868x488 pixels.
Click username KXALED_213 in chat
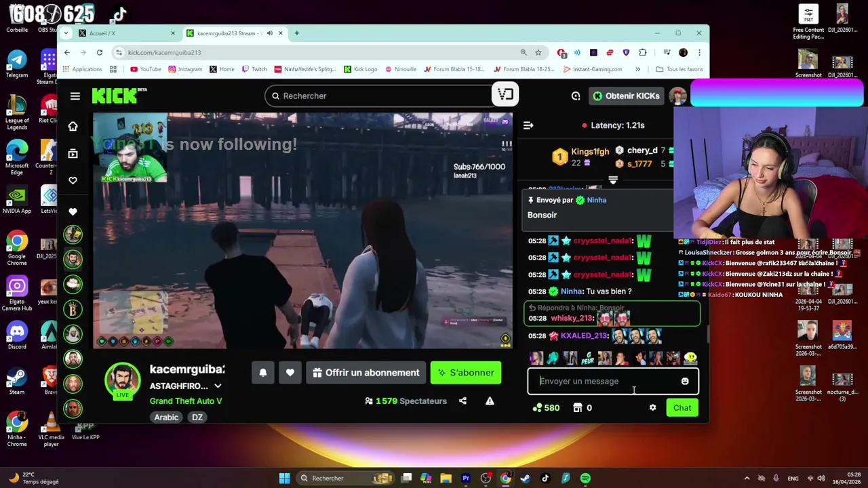(584, 336)
